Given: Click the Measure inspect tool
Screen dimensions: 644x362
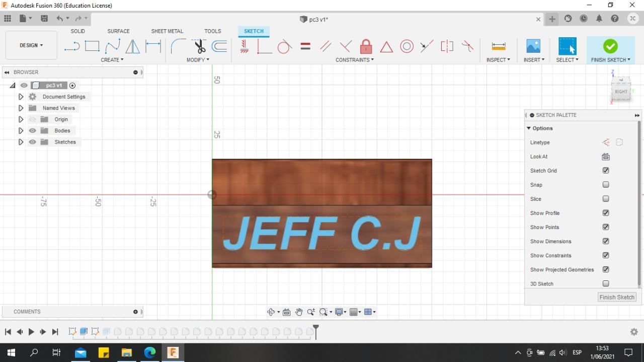Looking at the screenshot, I should 499,46.
